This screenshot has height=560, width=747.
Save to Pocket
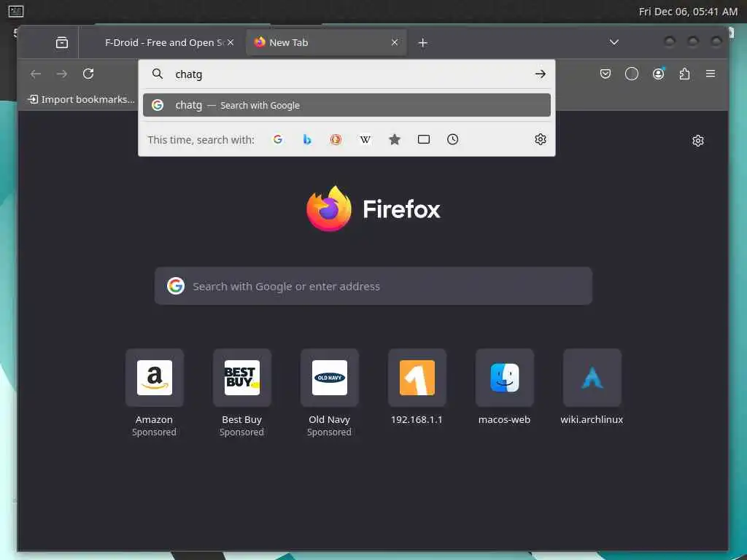(605, 74)
